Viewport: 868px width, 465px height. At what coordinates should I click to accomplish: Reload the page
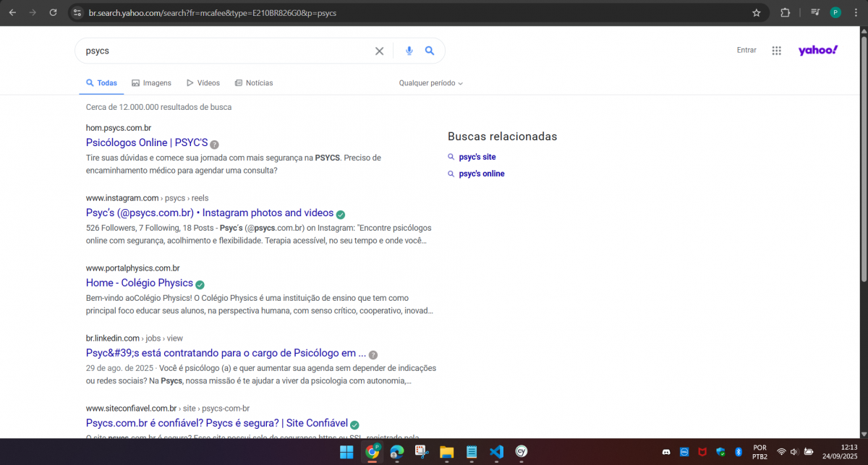[x=53, y=12]
